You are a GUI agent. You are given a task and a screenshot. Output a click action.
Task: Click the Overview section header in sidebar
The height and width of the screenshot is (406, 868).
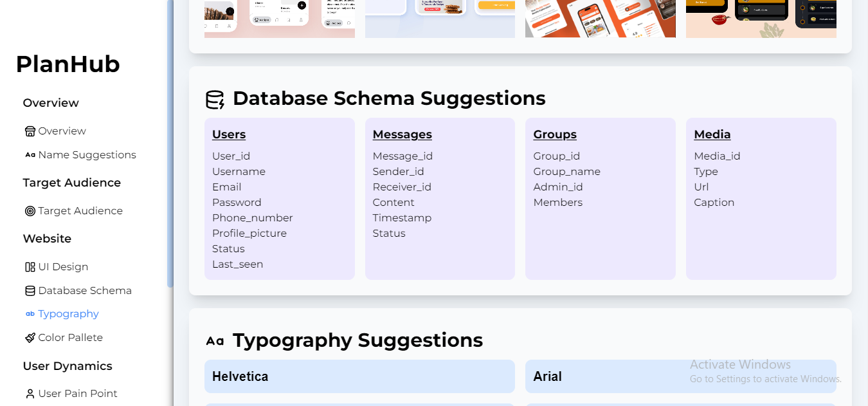51,103
